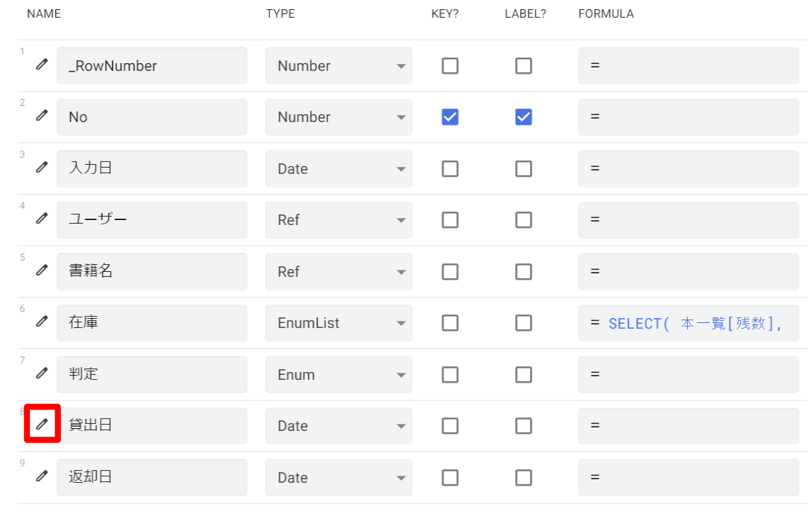Click the edit pencil for _RowNumber column

42,65
